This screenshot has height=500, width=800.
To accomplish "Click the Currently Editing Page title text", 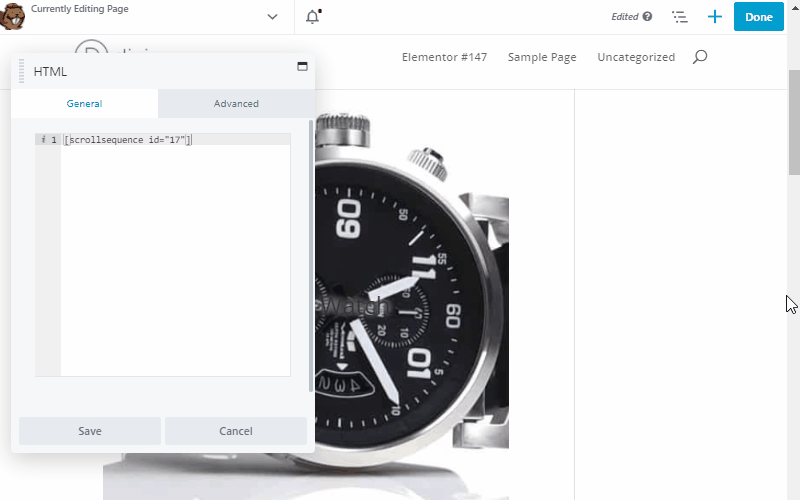I will click(x=80, y=9).
